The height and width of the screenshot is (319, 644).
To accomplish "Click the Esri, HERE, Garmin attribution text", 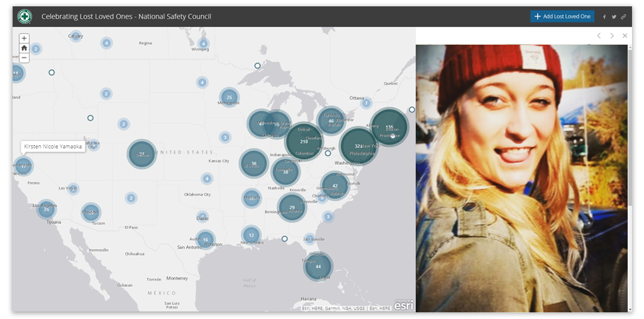I will (347, 308).
